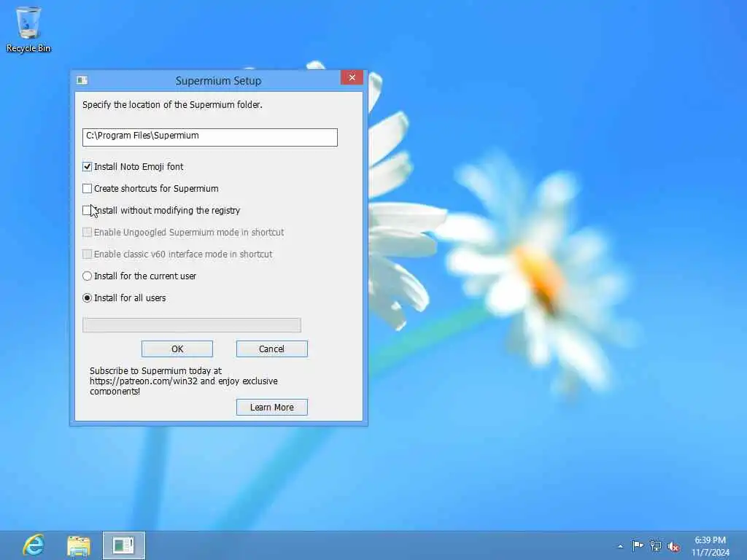747x560 pixels.
Task: Open the Action Center flag icon
Action: pyautogui.click(x=638, y=545)
